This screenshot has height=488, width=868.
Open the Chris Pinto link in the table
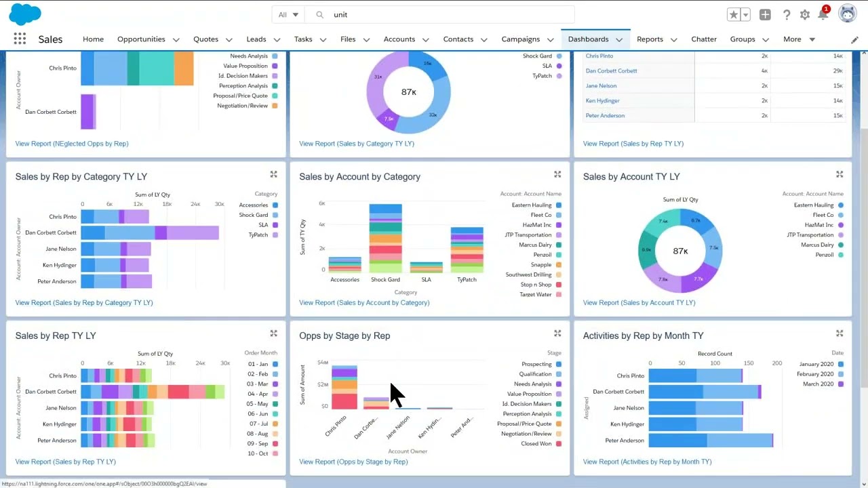point(599,56)
